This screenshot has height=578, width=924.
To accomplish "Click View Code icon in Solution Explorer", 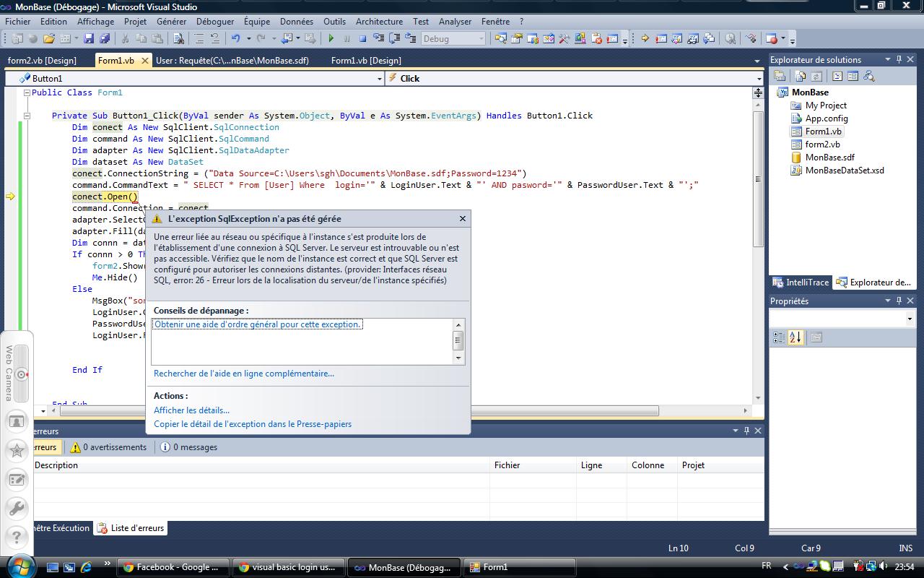I will 837,76.
